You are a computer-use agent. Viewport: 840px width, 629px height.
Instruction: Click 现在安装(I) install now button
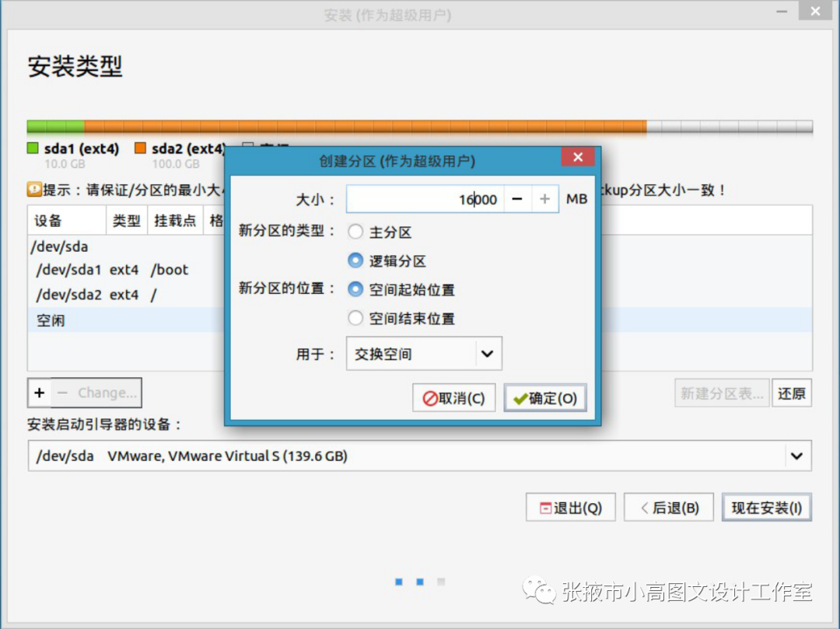767,507
